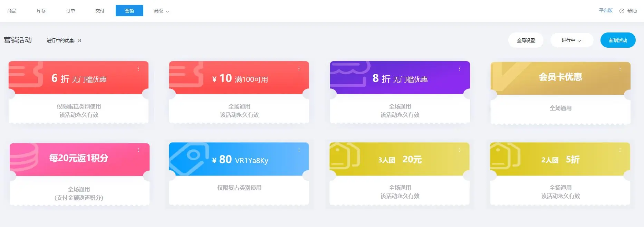644x227 pixels.
Task: Open three-dot menu on ¥10 满100可用 card
Action: tap(299, 69)
